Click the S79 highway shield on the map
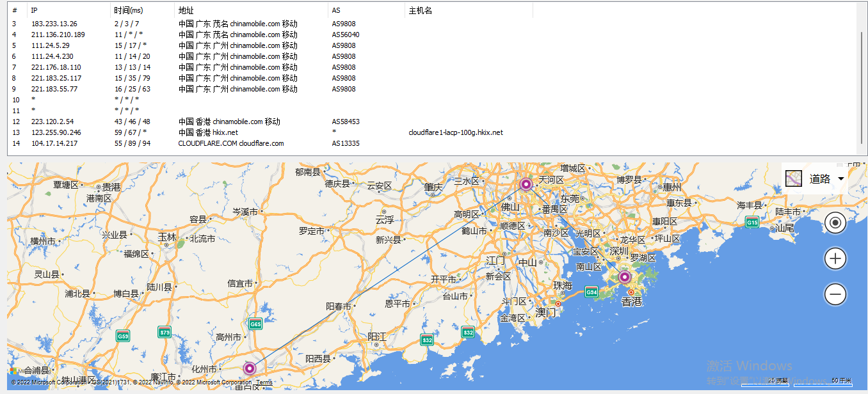Image resolution: width=868 pixels, height=394 pixels. coord(165,332)
